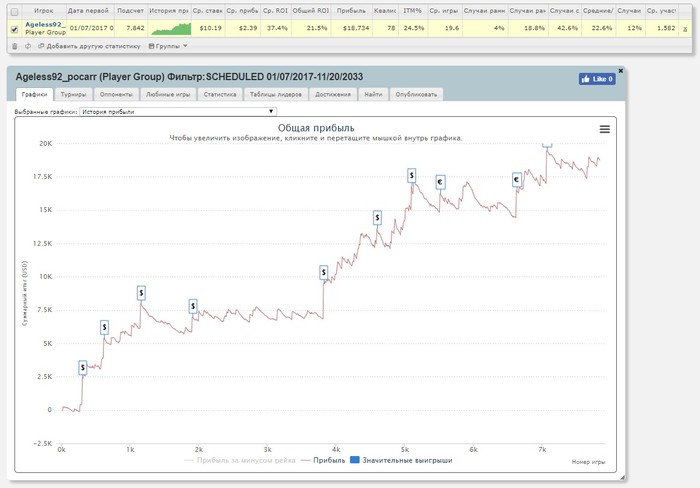This screenshot has height=488, width=700.
Task: Click the 01/07/2017 first-date cell
Action: pyautogui.click(x=91, y=28)
